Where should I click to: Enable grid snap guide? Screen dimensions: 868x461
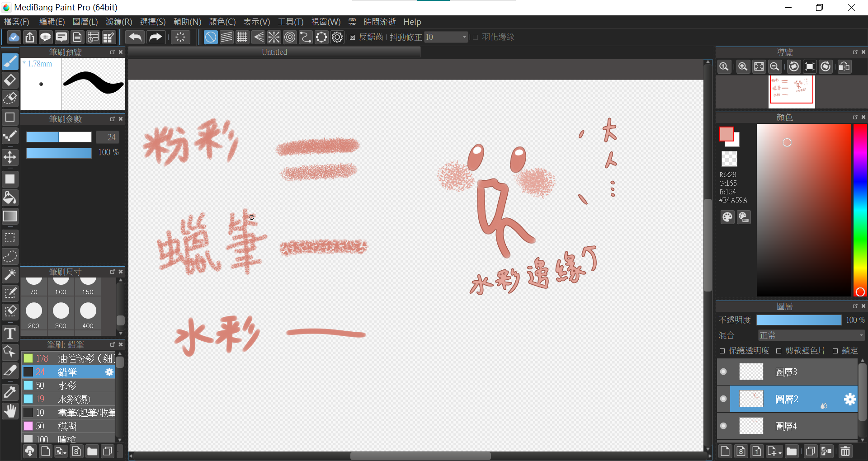tap(242, 37)
